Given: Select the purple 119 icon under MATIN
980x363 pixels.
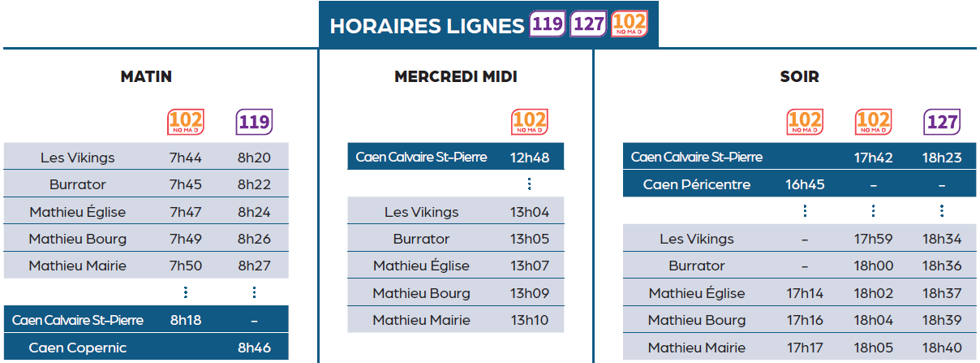Looking at the screenshot, I should (x=254, y=123).
